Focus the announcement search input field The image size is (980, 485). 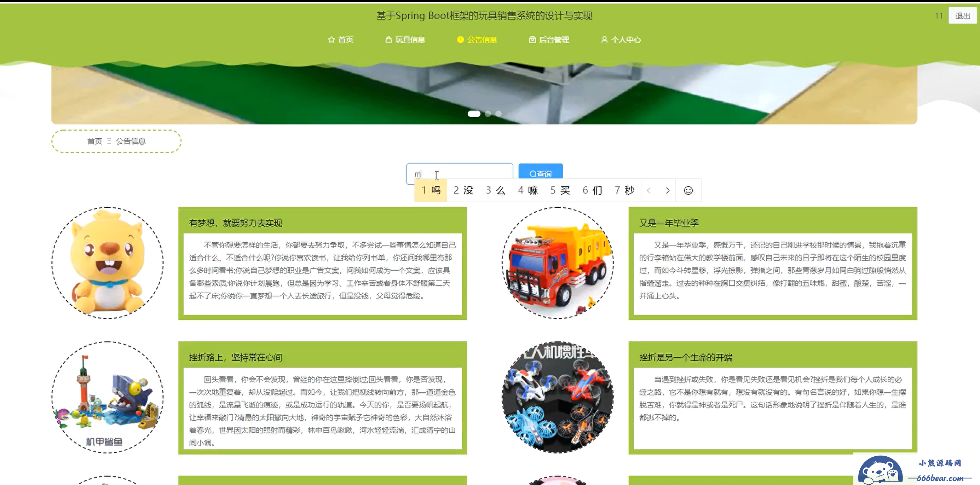pyautogui.click(x=460, y=174)
